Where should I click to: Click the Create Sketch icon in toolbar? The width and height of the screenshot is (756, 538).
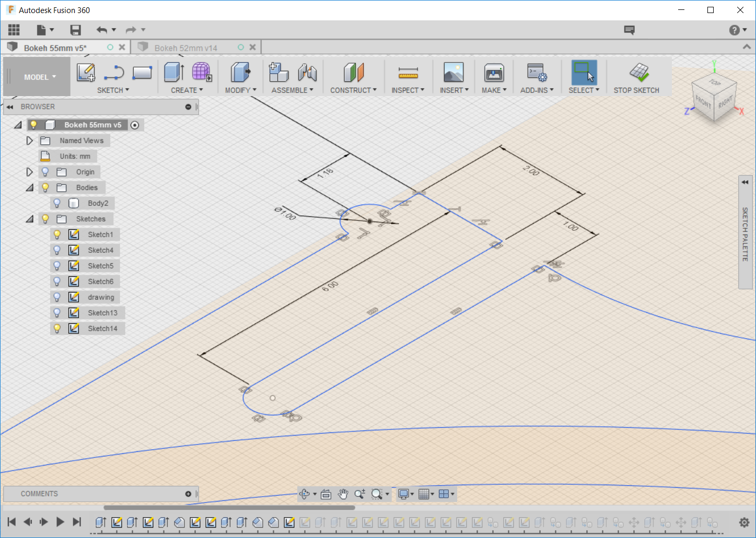pyautogui.click(x=86, y=73)
